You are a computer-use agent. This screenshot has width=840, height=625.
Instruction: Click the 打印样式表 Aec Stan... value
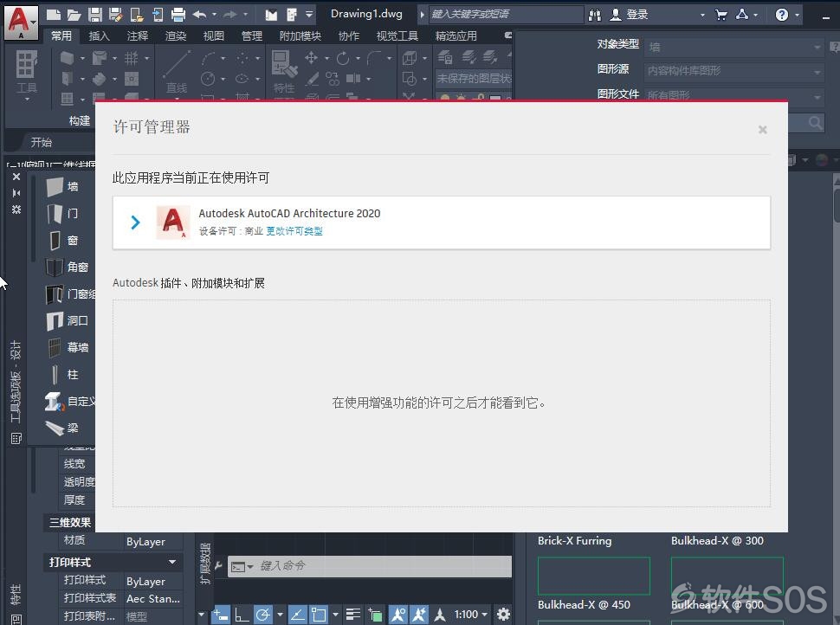point(153,599)
